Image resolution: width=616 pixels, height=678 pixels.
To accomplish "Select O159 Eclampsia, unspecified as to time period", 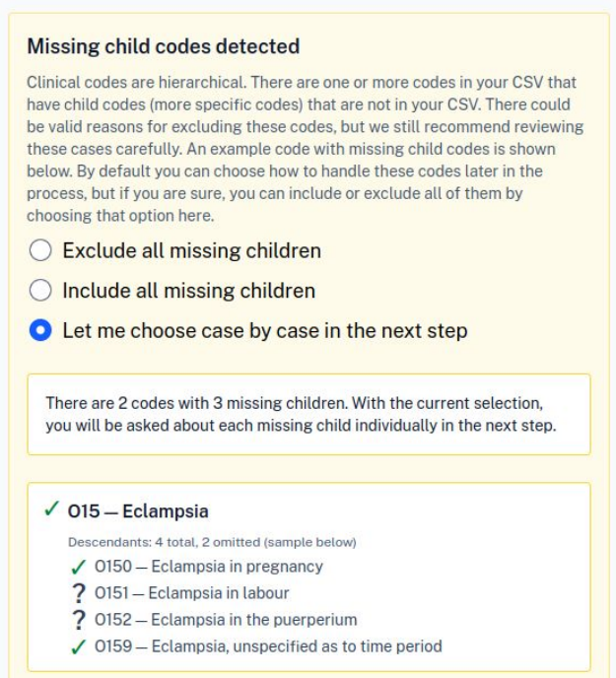I will [268, 646].
